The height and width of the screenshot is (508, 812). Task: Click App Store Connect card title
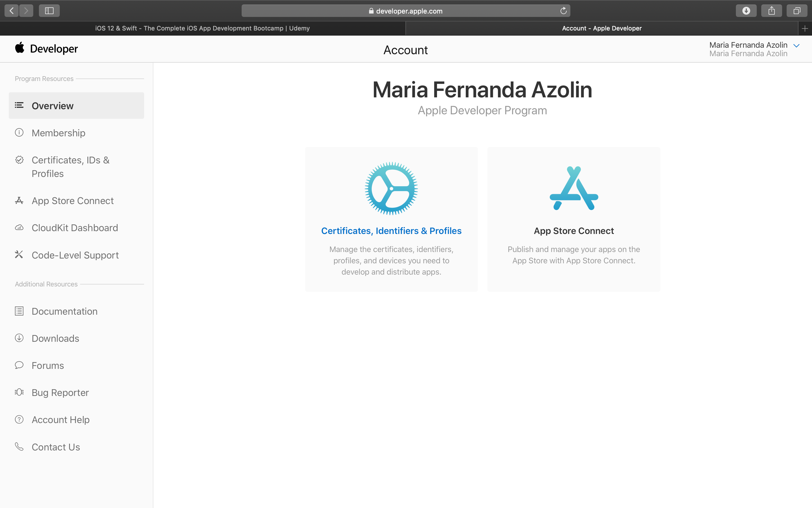(x=574, y=231)
